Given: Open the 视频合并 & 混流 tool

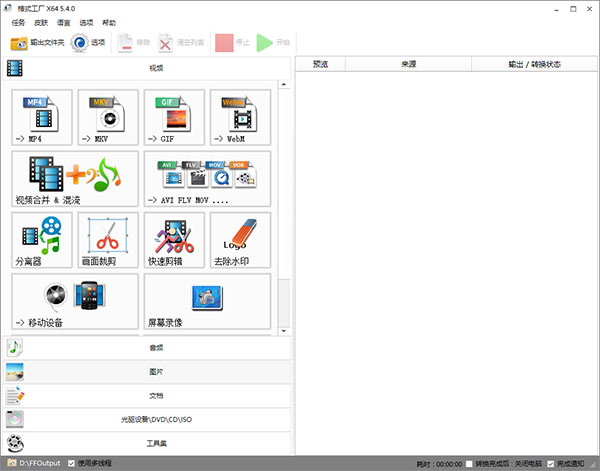Looking at the screenshot, I should 75,178.
